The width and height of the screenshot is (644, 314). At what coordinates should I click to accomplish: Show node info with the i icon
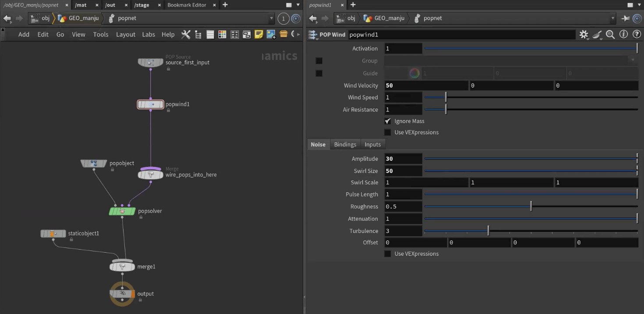623,35
